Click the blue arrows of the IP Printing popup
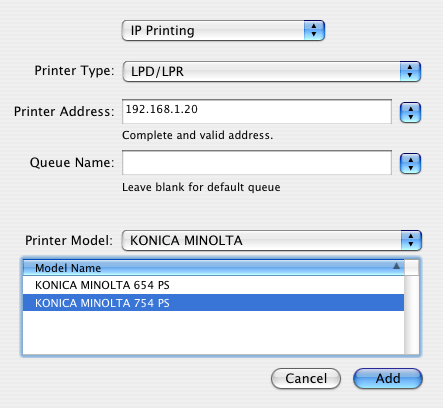Screen dimensions: 443x408 pyautogui.click(x=314, y=31)
